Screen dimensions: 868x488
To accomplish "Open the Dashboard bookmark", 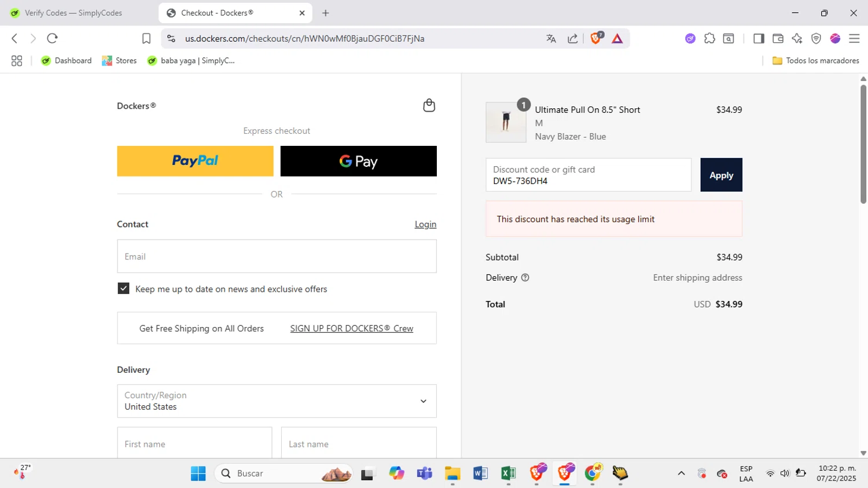I will [66, 61].
